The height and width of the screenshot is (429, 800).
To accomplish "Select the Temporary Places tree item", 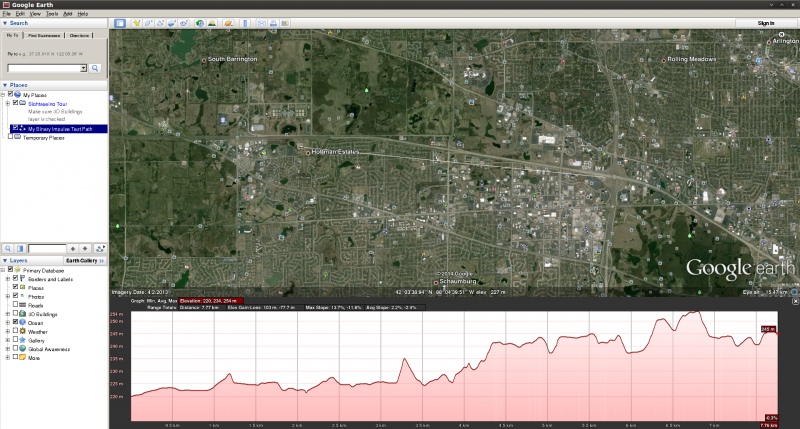I will pos(43,138).
